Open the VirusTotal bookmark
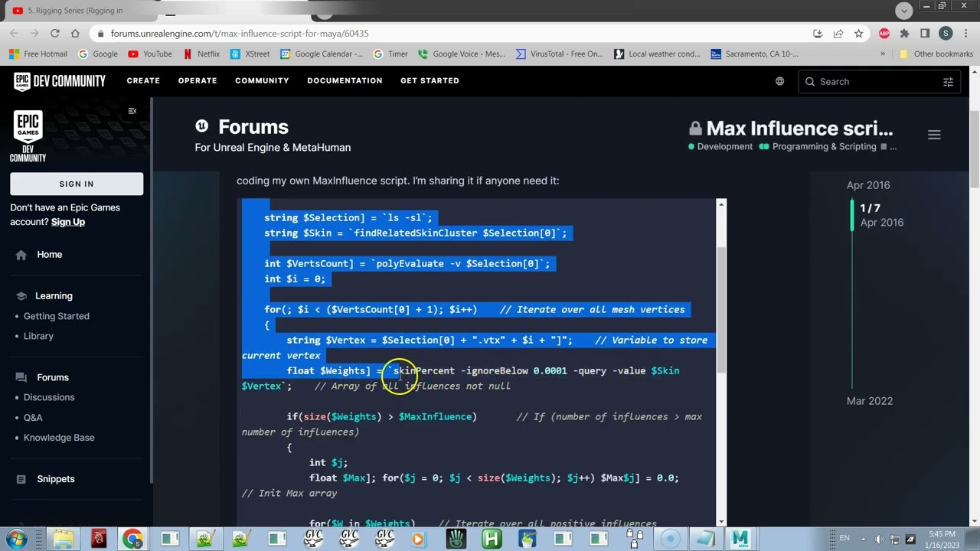Image resolution: width=980 pixels, height=551 pixels. (x=560, y=54)
